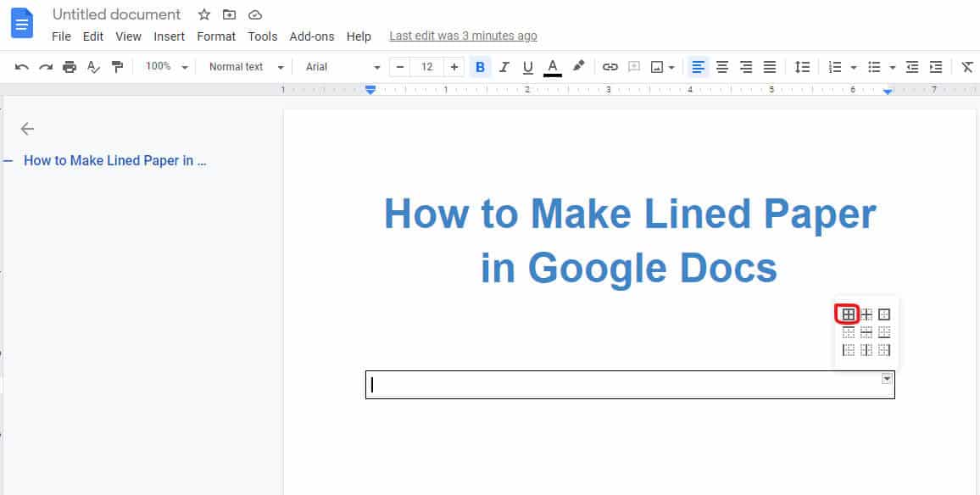Decrease the font size
980x495 pixels.
tap(400, 67)
